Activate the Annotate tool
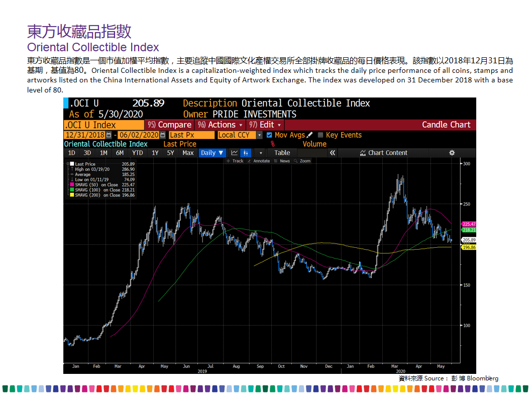The width and height of the screenshot is (532, 395). [x=259, y=161]
